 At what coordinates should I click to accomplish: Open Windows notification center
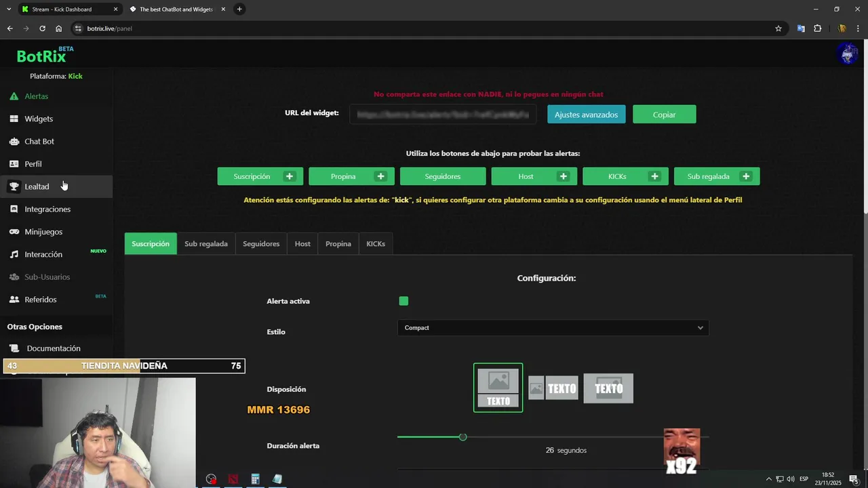[854, 479]
